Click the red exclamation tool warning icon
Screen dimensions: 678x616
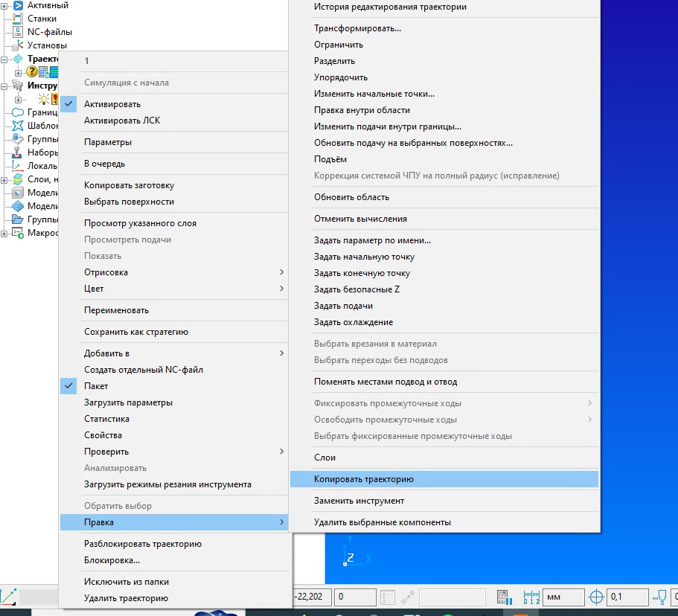click(x=54, y=98)
